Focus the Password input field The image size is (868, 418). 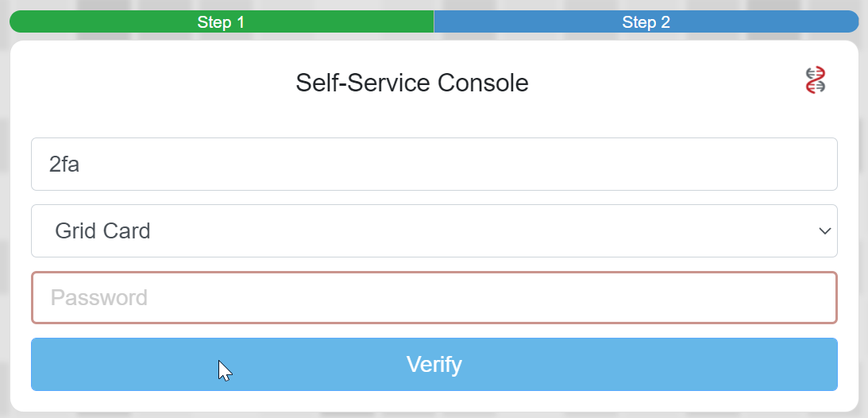(434, 298)
